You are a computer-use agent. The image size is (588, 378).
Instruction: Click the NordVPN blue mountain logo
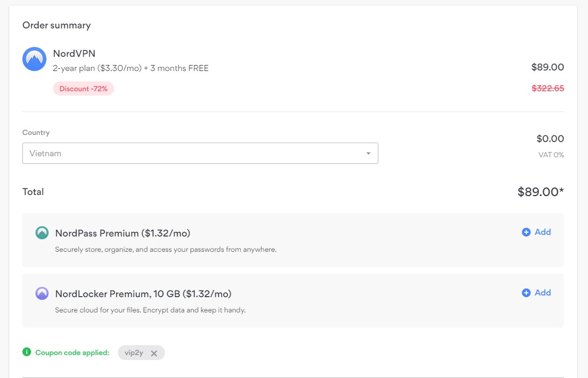(x=34, y=59)
